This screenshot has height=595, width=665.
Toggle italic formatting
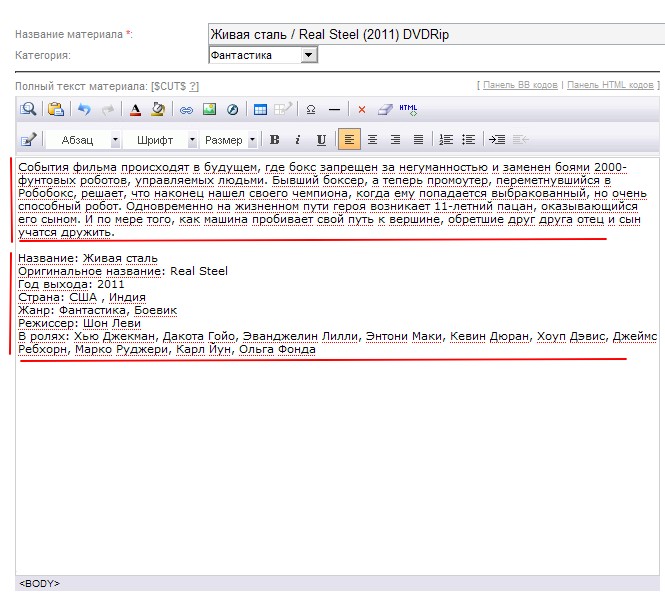(x=298, y=140)
